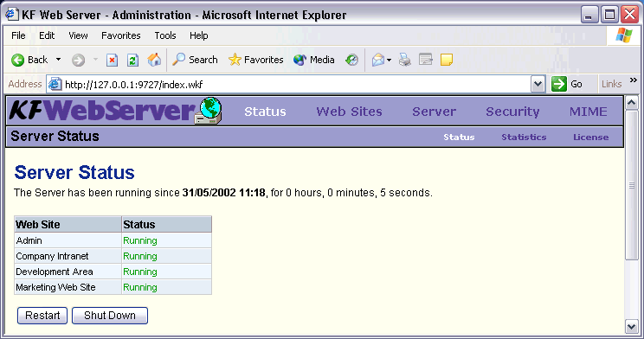This screenshot has height=339, width=644.
Task: Click the Status column header
Action: (166, 225)
